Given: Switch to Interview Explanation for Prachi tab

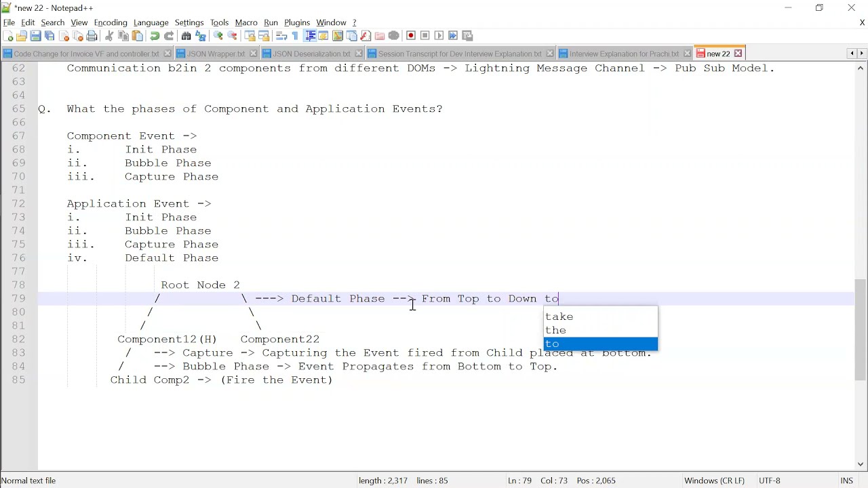Looking at the screenshot, I should click(x=624, y=54).
